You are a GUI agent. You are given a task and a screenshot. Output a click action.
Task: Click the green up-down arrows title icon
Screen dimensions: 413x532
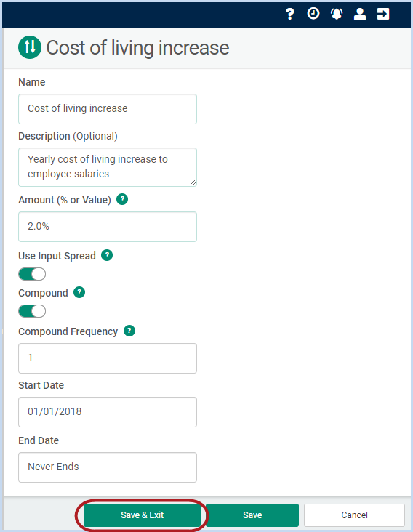[30, 47]
